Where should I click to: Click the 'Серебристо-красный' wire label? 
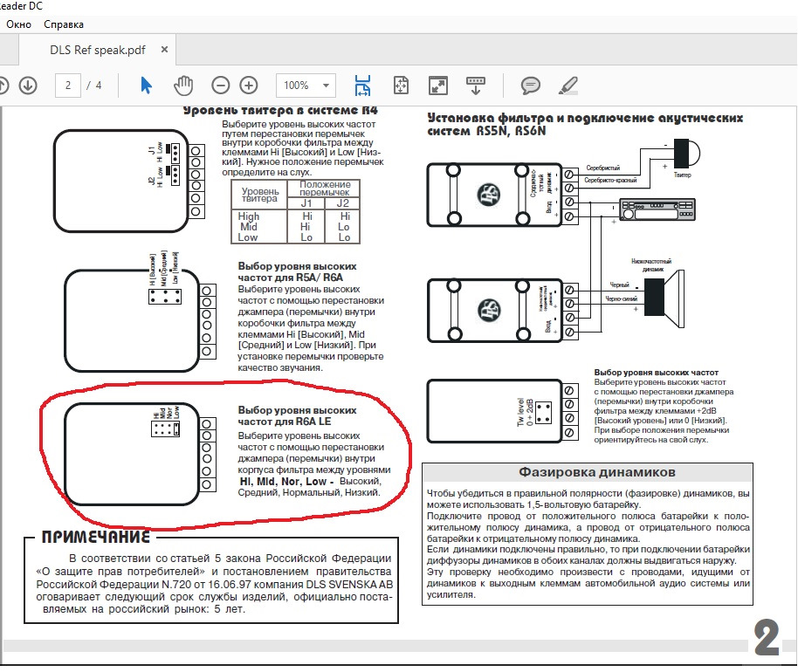tap(610, 180)
